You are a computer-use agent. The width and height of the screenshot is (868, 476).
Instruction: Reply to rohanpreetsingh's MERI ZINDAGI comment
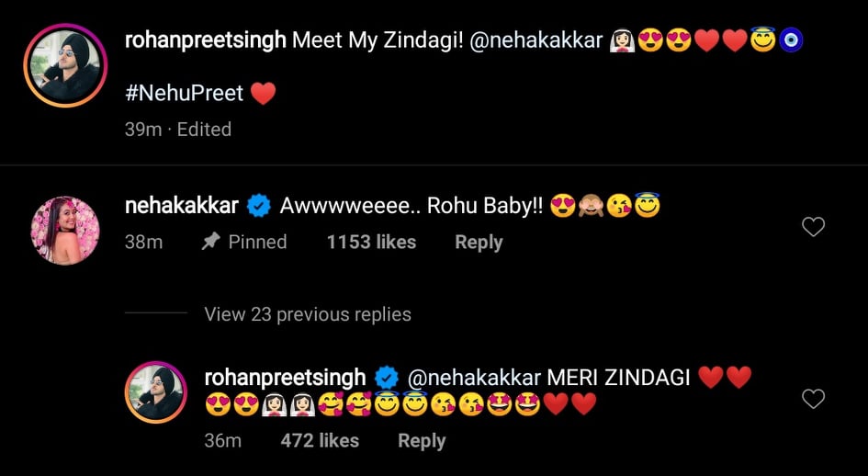pos(422,441)
